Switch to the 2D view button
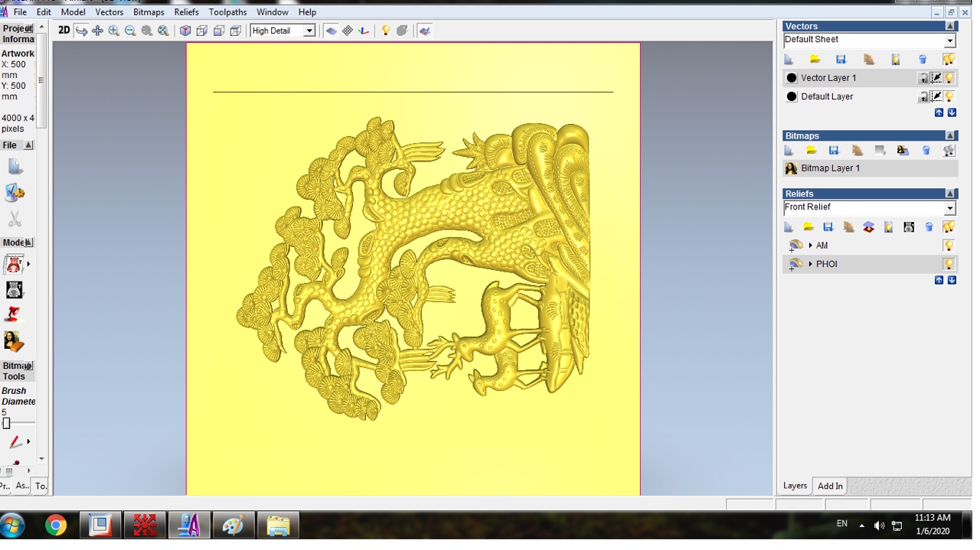This screenshot has height=550, width=980. (64, 31)
